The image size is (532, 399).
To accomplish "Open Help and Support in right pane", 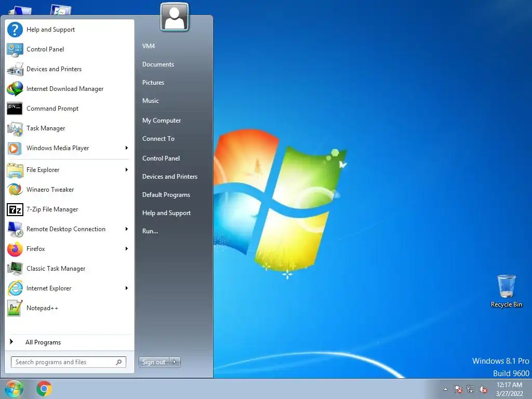I will [x=167, y=213].
